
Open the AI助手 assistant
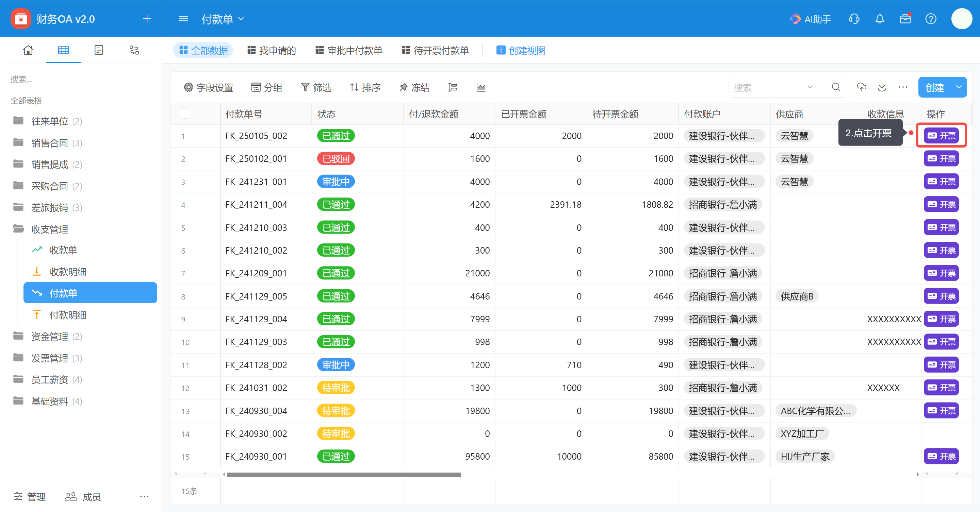810,19
